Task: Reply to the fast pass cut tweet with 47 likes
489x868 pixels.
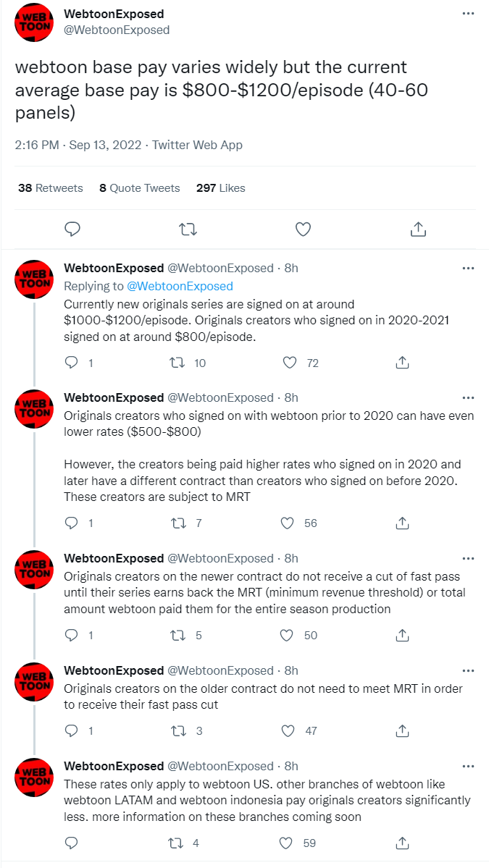Action: click(x=72, y=730)
